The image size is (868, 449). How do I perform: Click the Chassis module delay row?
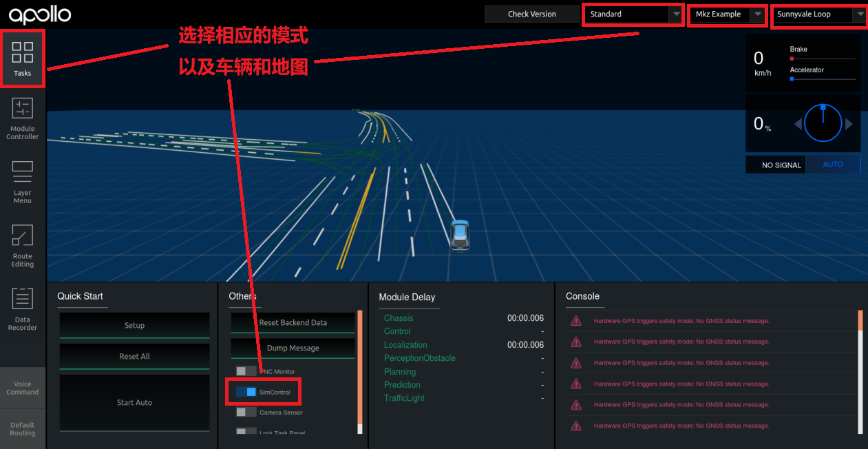[x=464, y=318]
